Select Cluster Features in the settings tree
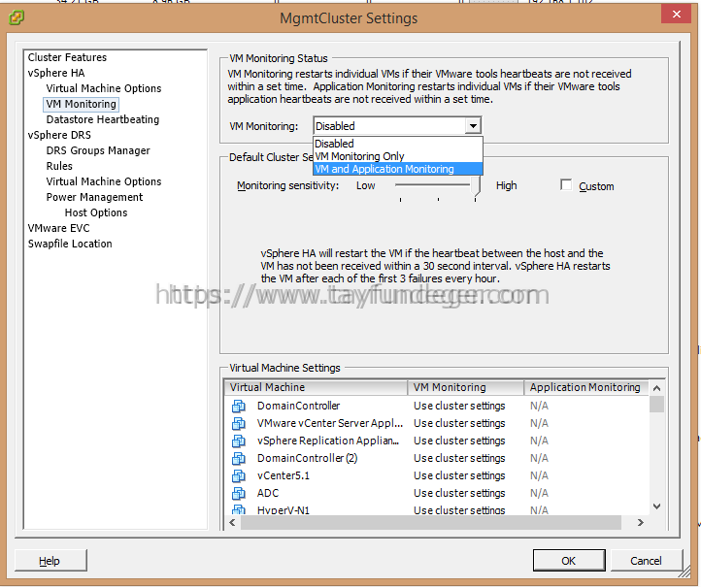Image resolution: width=701 pixels, height=588 pixels. pyautogui.click(x=67, y=57)
